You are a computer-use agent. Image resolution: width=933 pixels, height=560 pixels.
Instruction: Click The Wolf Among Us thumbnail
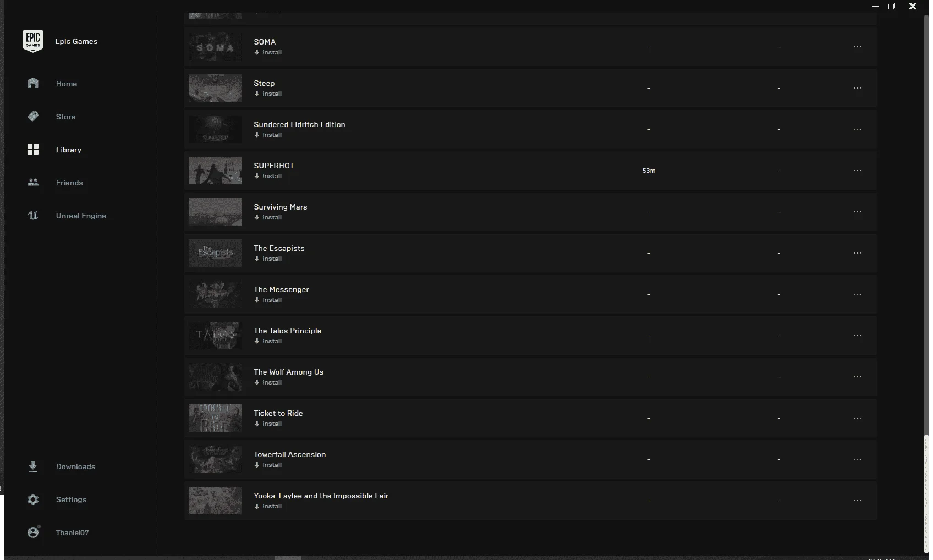215,377
